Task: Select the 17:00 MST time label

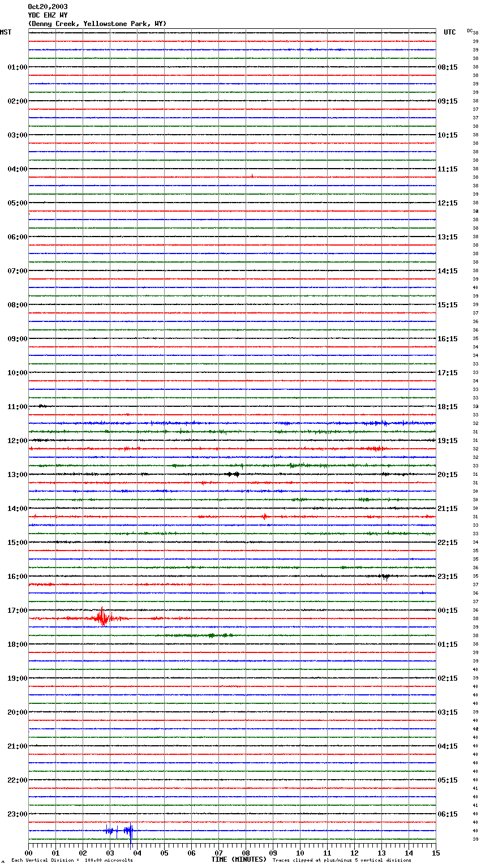Action: pos(18,611)
